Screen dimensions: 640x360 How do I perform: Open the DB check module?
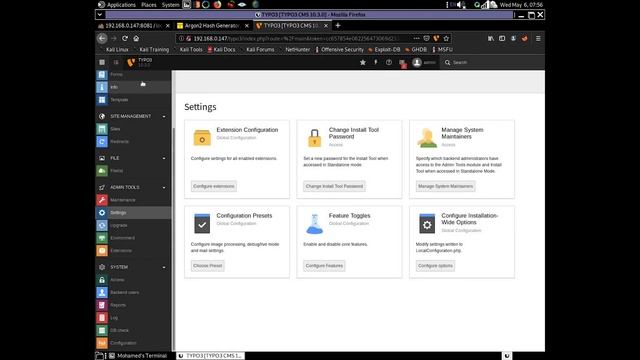(133, 330)
